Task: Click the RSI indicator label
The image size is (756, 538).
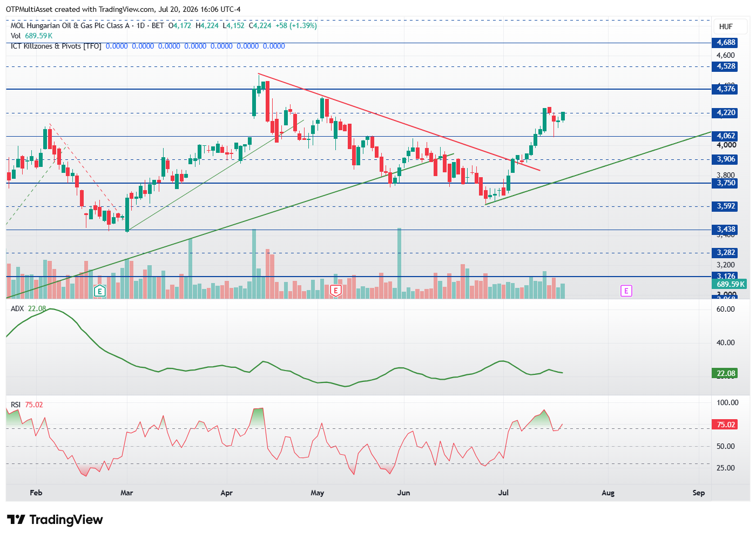Action: tap(16, 405)
